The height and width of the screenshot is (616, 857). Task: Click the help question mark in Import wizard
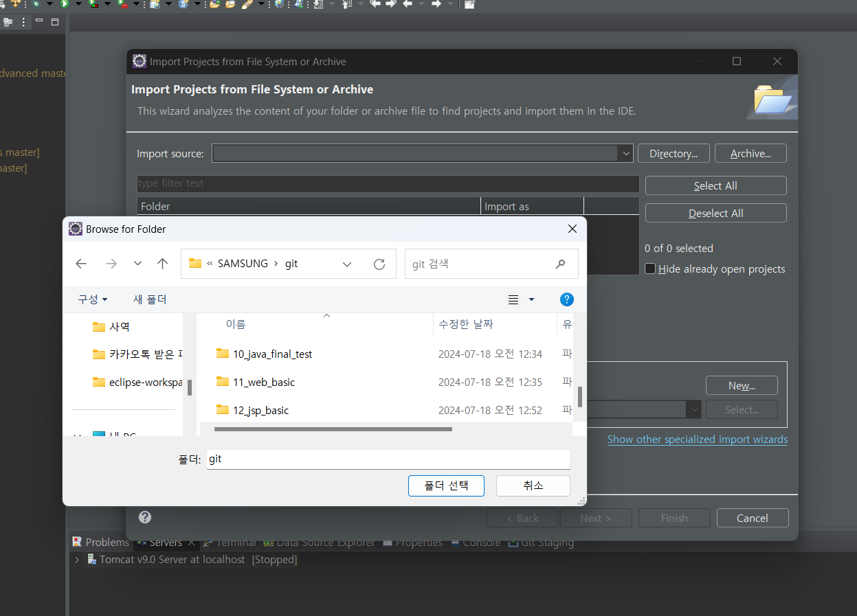pos(145,517)
